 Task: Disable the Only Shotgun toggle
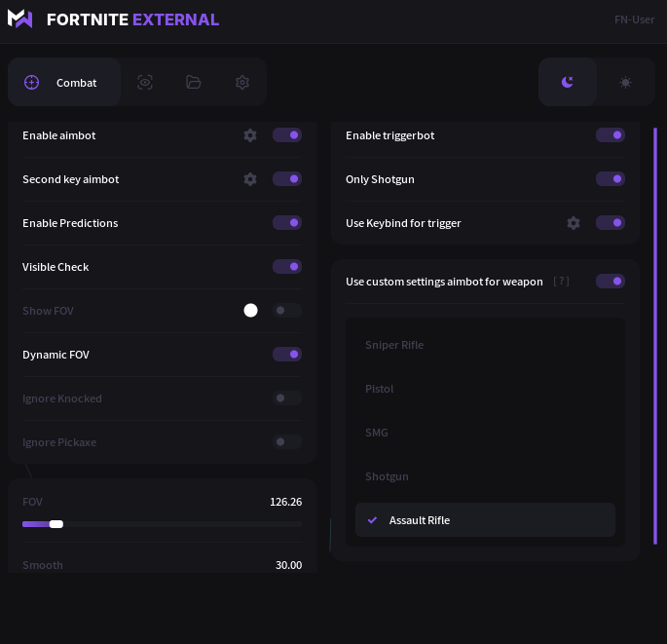coord(611,178)
